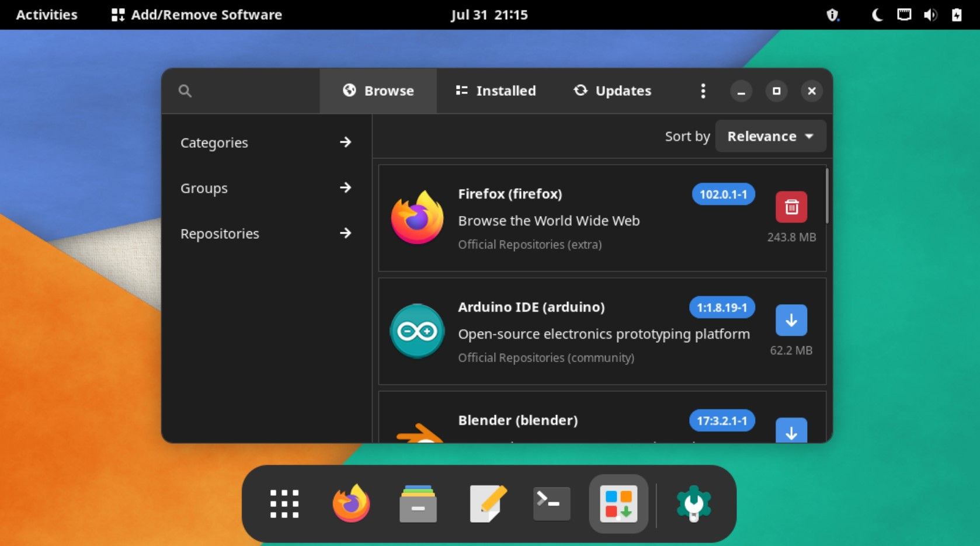Viewport: 980px width, 546px height.
Task: Minimize the Add/Remove Software window
Action: coord(741,91)
